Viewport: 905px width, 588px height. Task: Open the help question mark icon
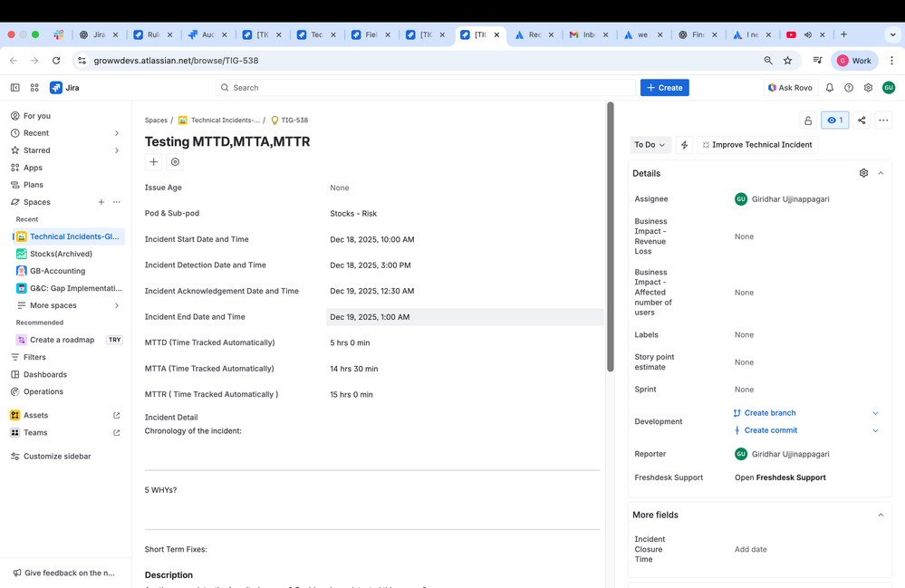pos(849,88)
